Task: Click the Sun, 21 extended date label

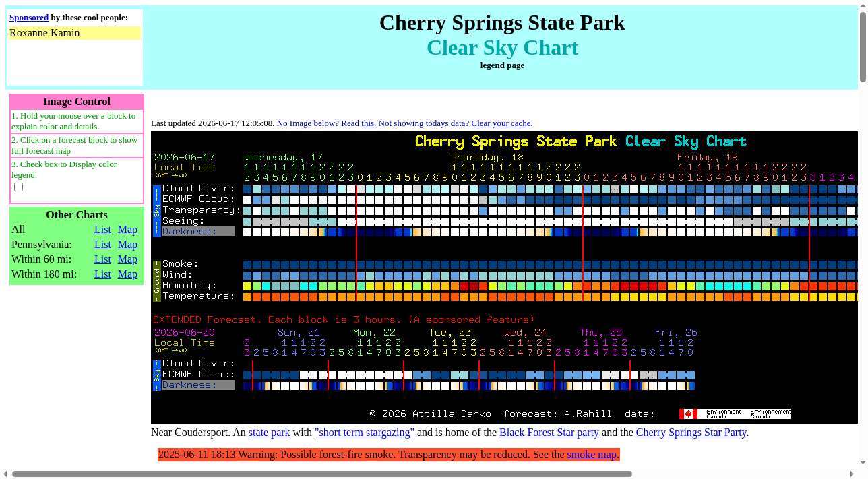Action: [x=299, y=333]
